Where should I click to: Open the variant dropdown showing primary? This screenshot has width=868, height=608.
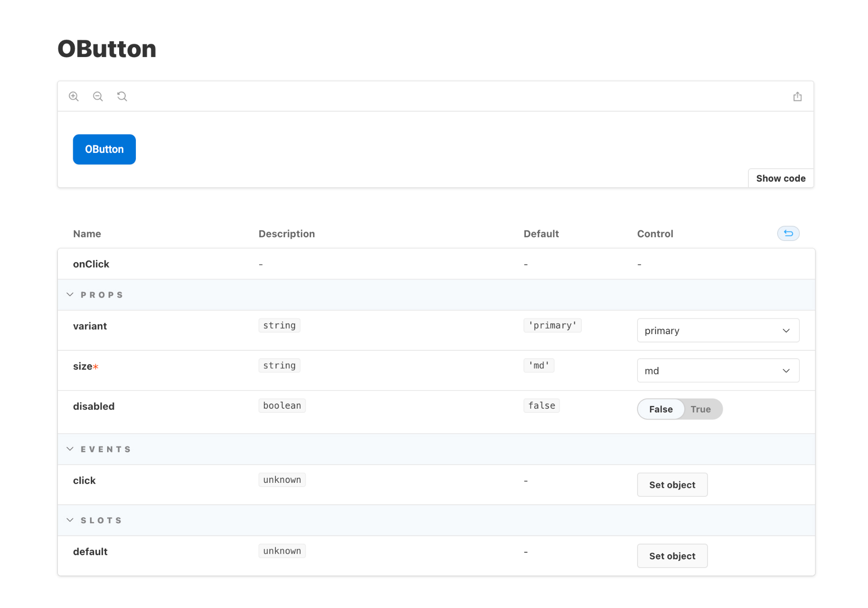coord(718,330)
